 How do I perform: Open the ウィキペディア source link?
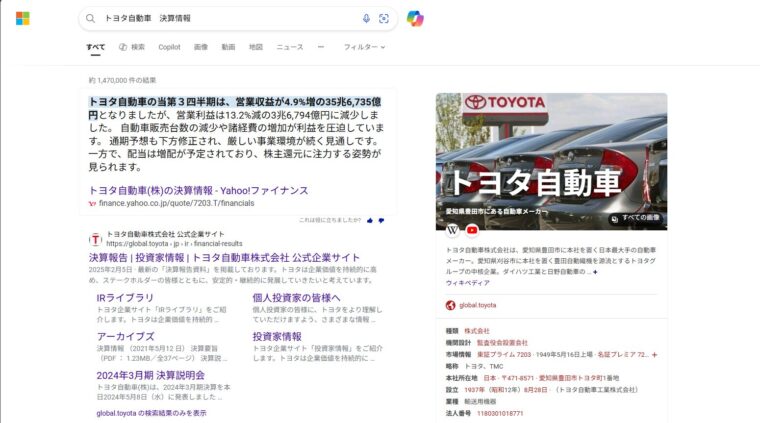pyautogui.click(x=467, y=283)
